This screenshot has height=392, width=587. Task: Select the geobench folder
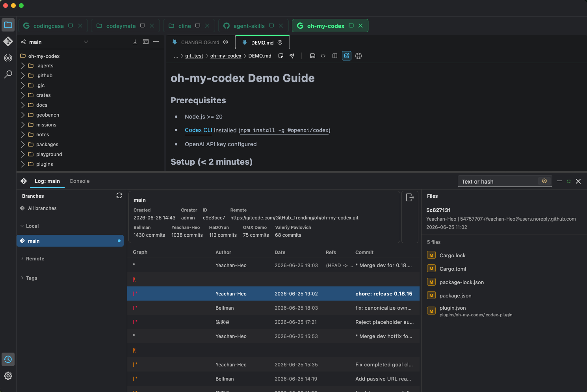[48, 115]
